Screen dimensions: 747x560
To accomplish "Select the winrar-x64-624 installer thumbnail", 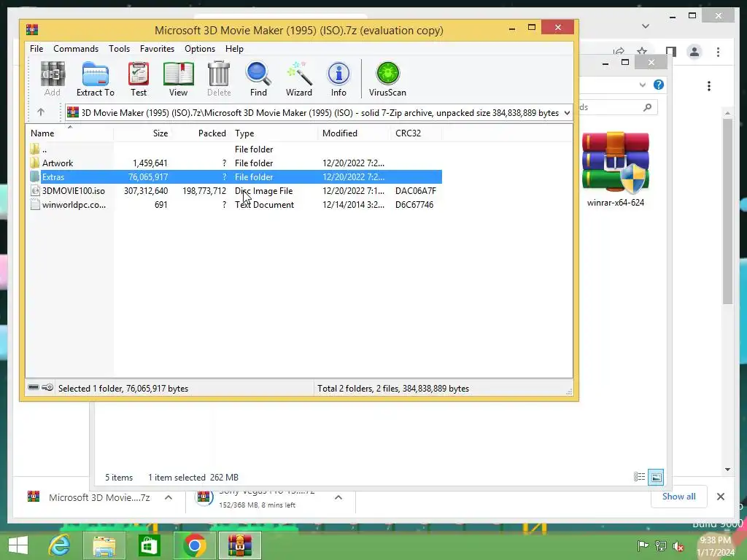I will pos(616,169).
